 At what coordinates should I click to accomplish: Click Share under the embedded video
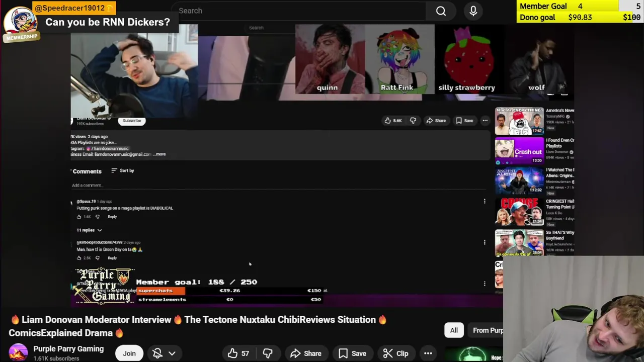pyautogui.click(x=436, y=121)
